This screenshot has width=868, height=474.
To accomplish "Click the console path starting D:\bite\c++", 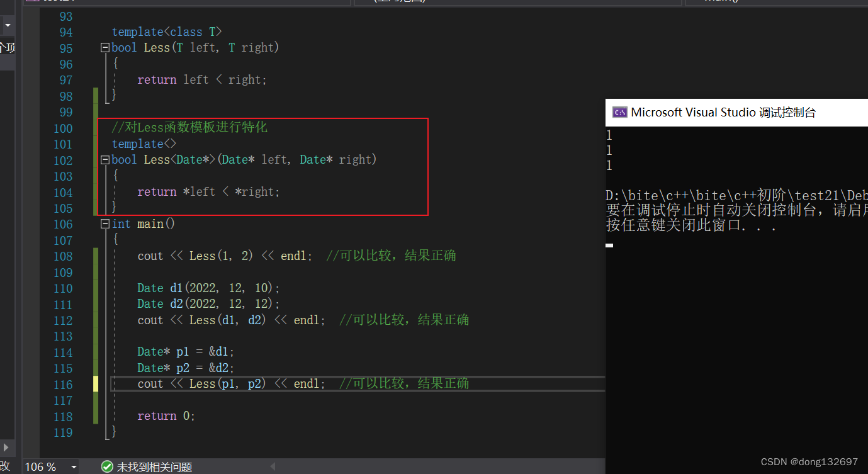I will pos(736,196).
